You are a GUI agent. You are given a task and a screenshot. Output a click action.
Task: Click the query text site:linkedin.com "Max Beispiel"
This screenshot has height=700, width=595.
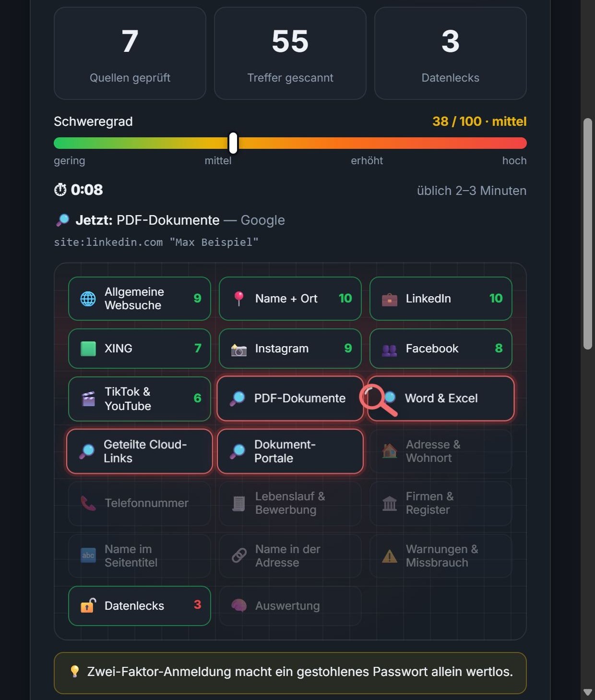pos(156,242)
